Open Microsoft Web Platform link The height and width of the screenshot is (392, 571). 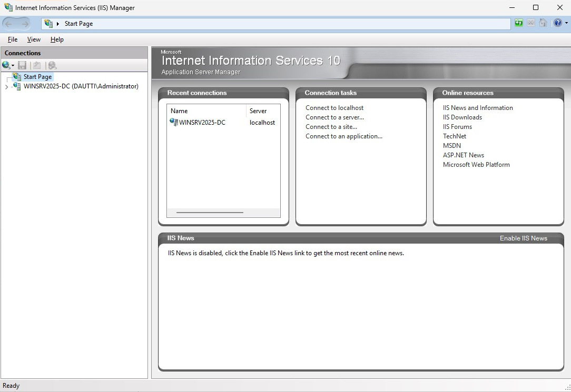click(476, 164)
